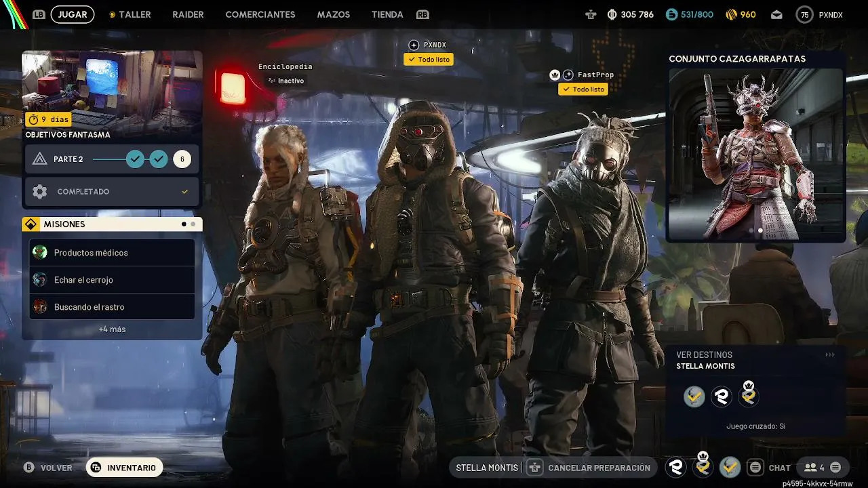Viewport: 868px width, 488px height.
Task: Click the LB bumper icon in top navigation
Action: pos(39,14)
